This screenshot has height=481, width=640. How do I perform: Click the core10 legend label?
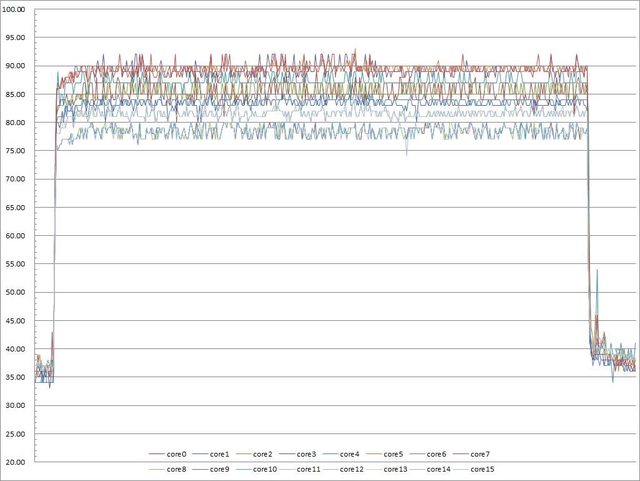[265, 468]
